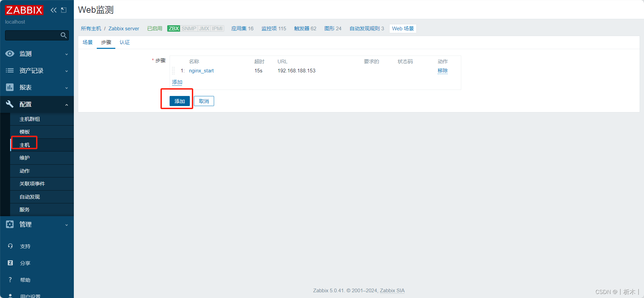Viewport: 644px width, 298px height.
Task: Click the 状态码 column header
Action: point(405,62)
